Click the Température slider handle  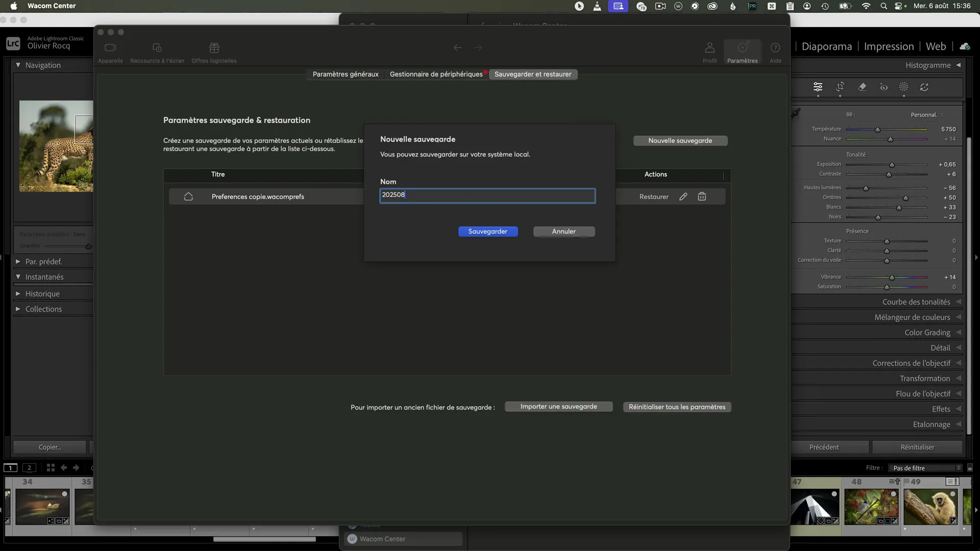pyautogui.click(x=877, y=130)
